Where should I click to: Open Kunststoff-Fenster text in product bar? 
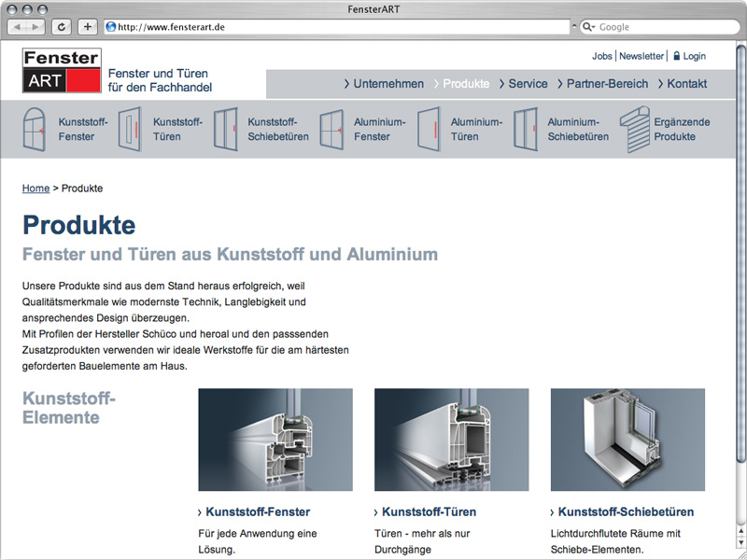click(83, 129)
